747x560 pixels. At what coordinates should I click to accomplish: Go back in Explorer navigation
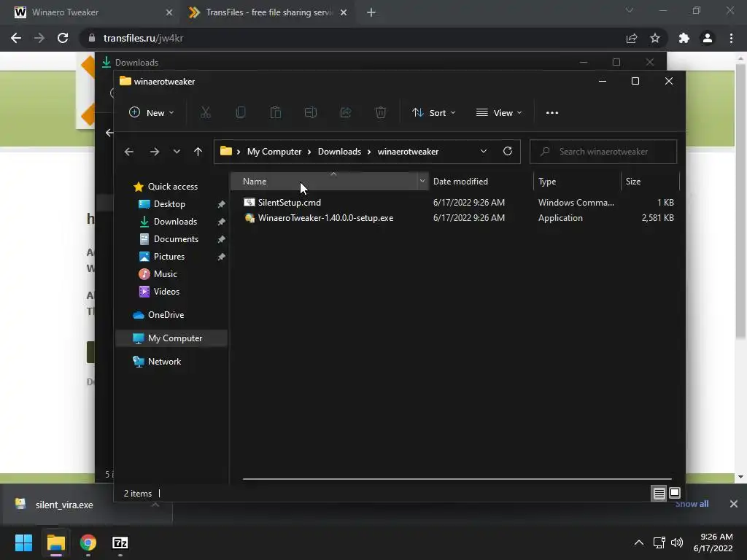pos(128,152)
